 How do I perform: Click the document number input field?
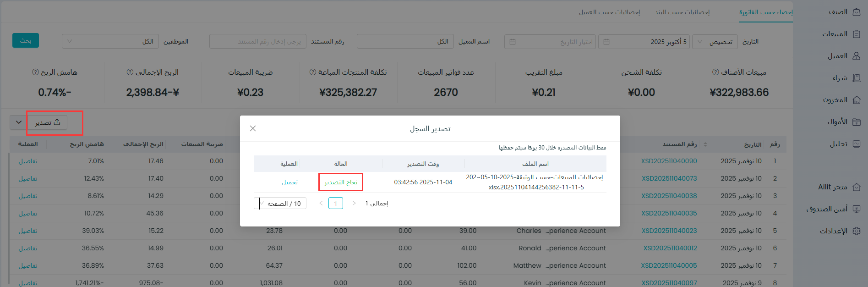(x=258, y=41)
